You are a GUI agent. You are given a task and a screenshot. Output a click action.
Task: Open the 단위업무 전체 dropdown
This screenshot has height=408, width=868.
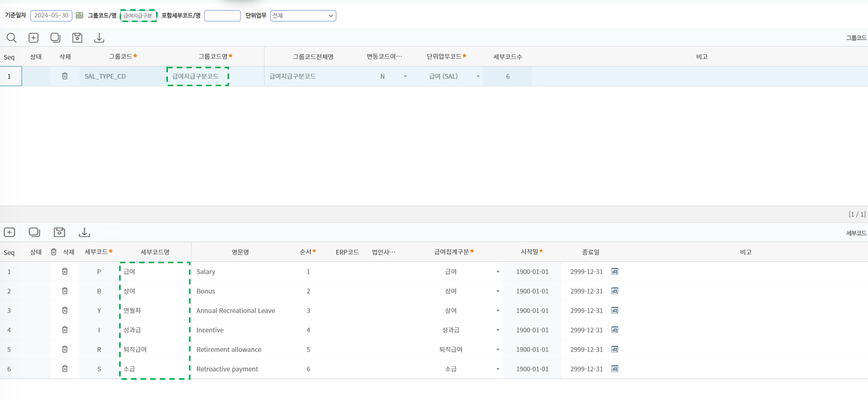coord(303,15)
